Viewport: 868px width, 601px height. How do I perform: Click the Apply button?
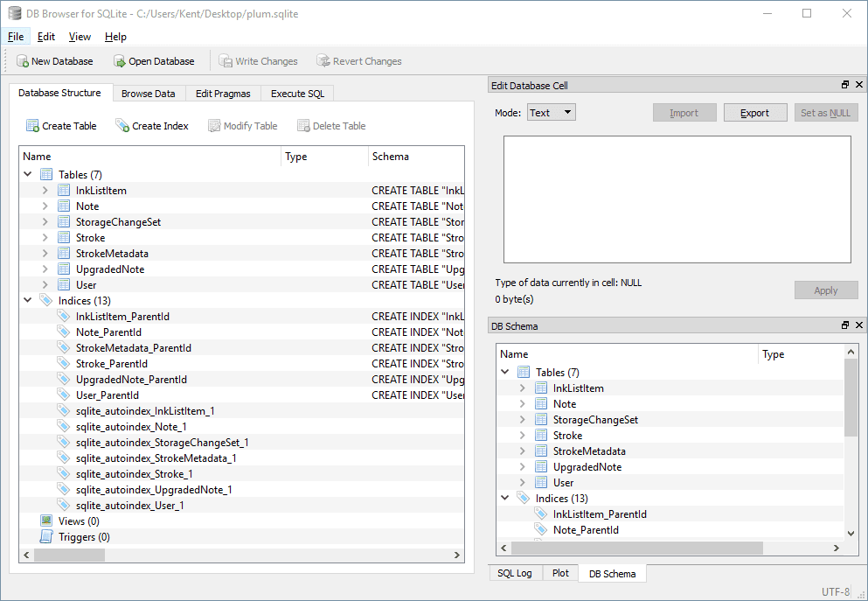tap(826, 290)
